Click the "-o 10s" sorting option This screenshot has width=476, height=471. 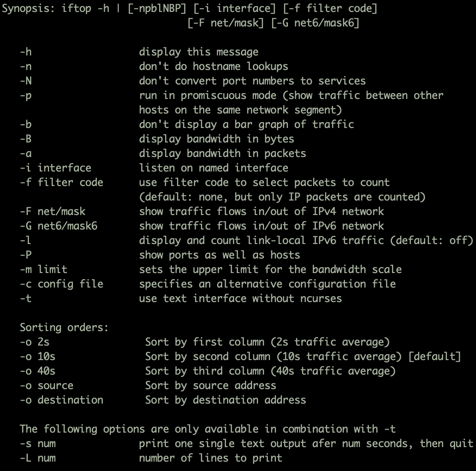pyautogui.click(x=38, y=357)
